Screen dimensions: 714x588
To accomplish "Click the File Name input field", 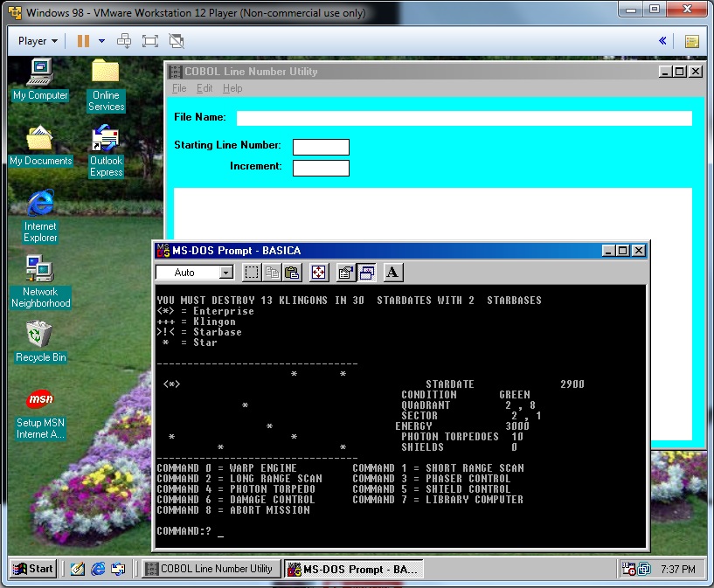I will (464, 118).
